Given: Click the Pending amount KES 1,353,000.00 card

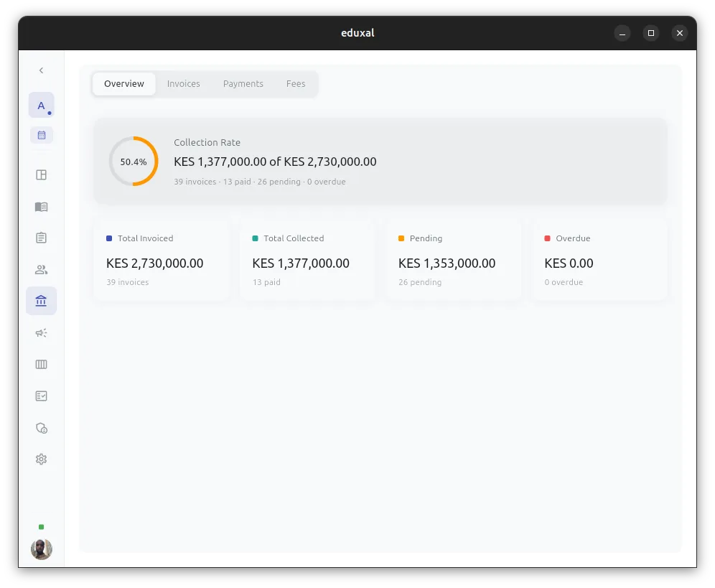Looking at the screenshot, I should click(454, 258).
